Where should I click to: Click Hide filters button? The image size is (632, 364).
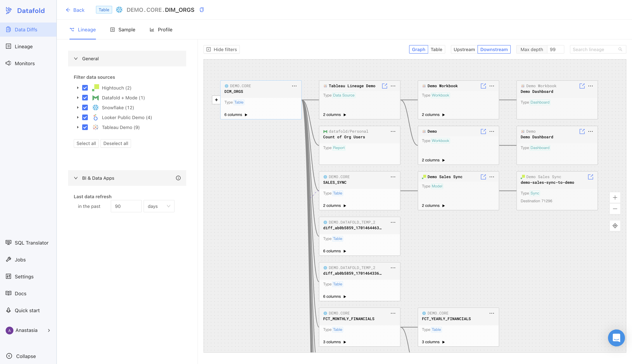point(221,50)
